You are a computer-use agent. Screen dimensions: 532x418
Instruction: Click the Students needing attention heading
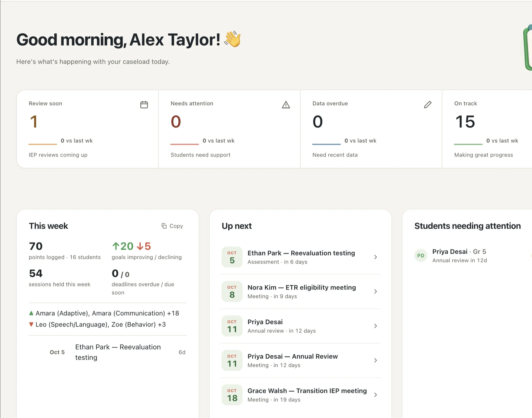[x=468, y=226]
